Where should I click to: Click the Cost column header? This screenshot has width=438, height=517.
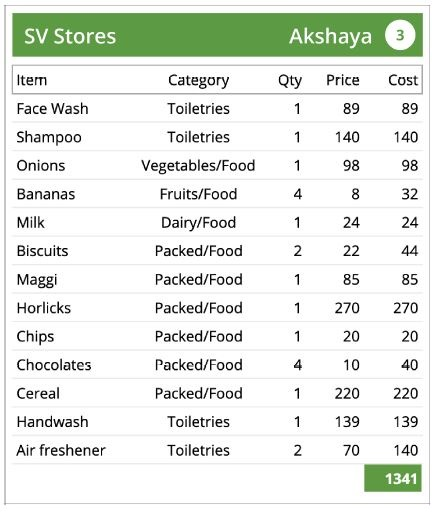click(x=403, y=80)
